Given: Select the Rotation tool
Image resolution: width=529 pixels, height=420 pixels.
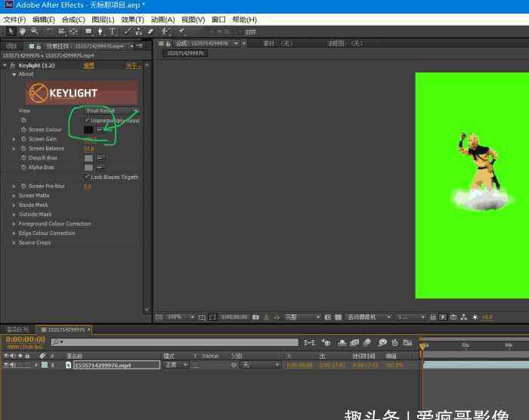Looking at the screenshot, I should click(49, 32).
